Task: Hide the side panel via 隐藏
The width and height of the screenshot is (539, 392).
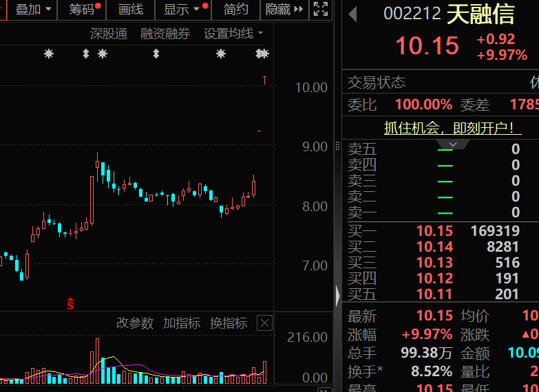Action: click(284, 9)
